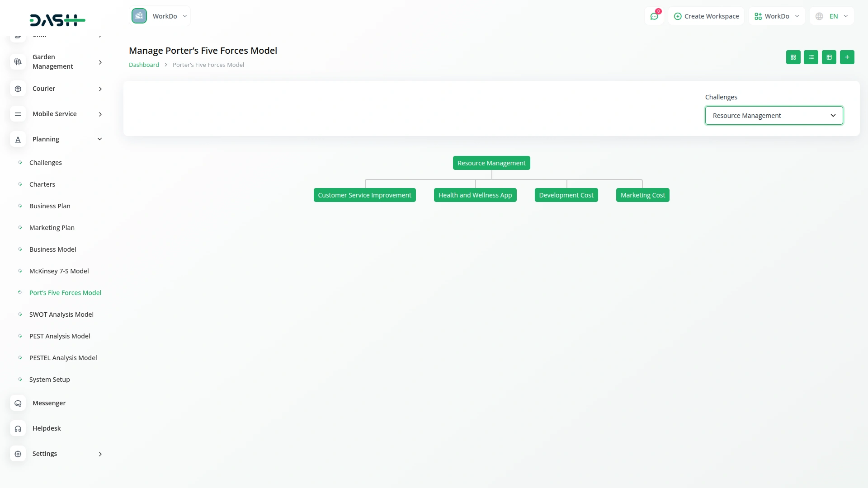Switch to grid view icon
The height and width of the screenshot is (488, 868).
(x=793, y=57)
